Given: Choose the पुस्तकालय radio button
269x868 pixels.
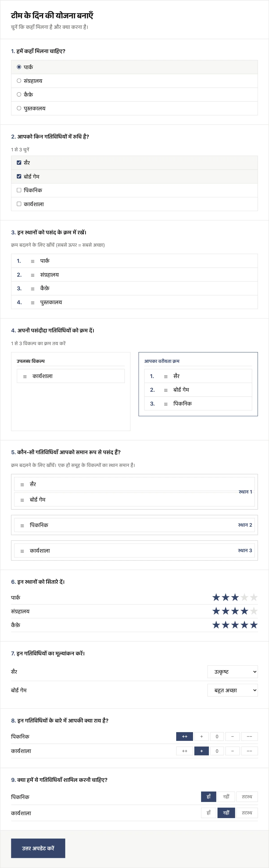Looking at the screenshot, I should pyautogui.click(x=19, y=108).
